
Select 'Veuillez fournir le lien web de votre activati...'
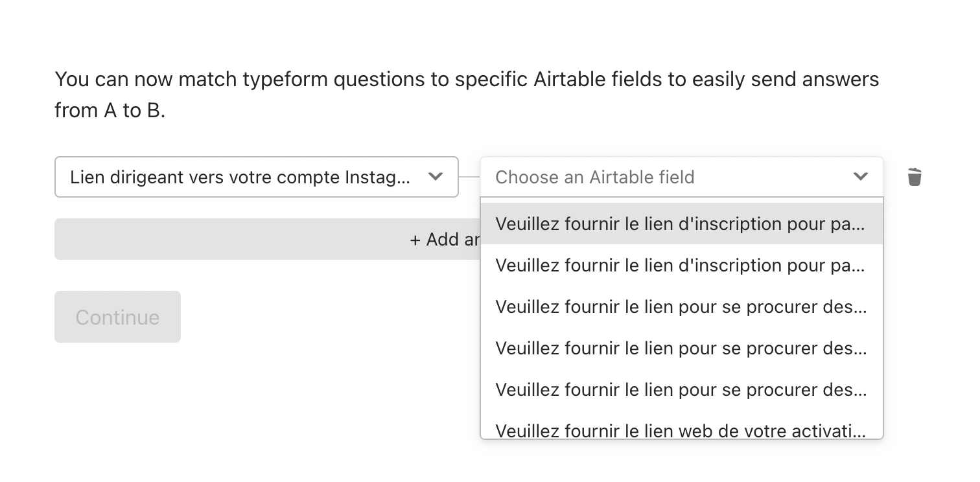682,428
